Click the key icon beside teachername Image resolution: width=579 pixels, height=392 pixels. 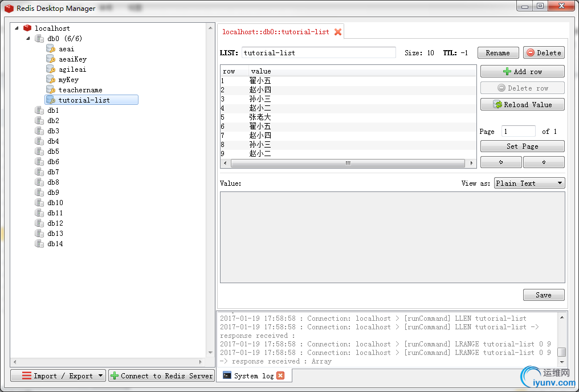pos(51,89)
